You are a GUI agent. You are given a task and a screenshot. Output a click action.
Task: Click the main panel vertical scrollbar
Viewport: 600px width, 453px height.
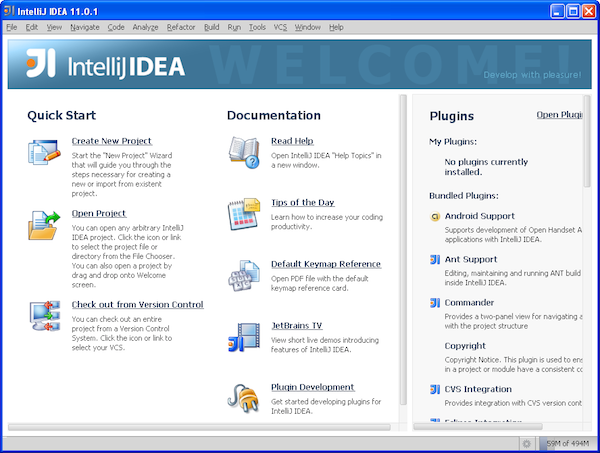pos(403,250)
